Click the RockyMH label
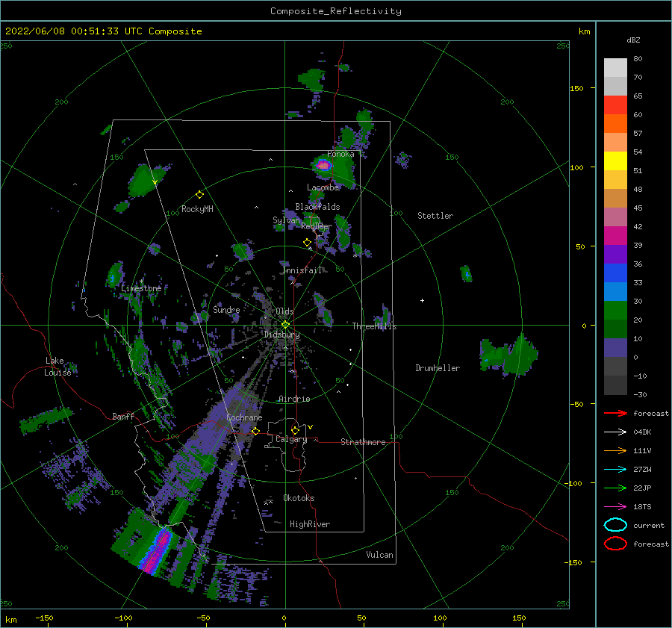 point(197,209)
